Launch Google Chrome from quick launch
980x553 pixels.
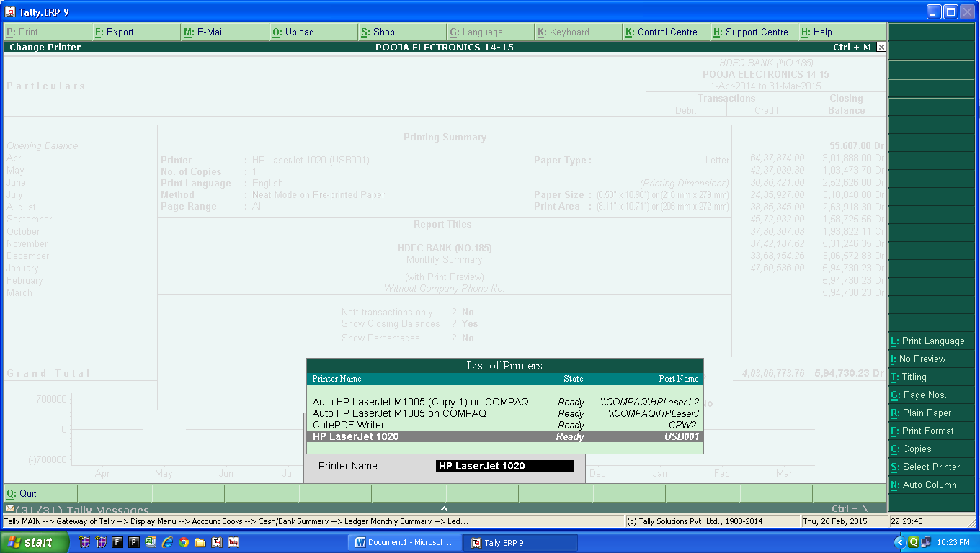(184, 542)
